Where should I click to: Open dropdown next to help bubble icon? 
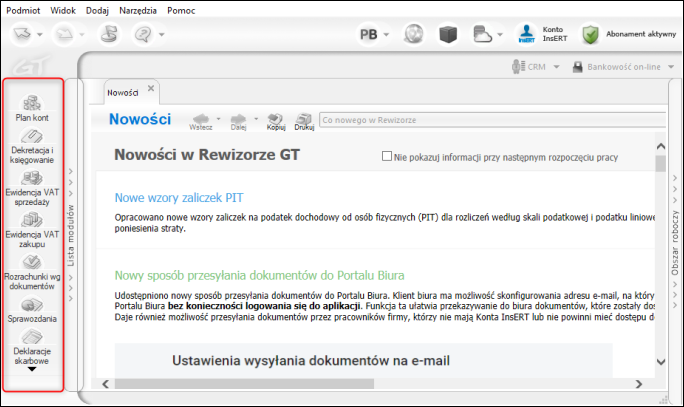(161, 34)
